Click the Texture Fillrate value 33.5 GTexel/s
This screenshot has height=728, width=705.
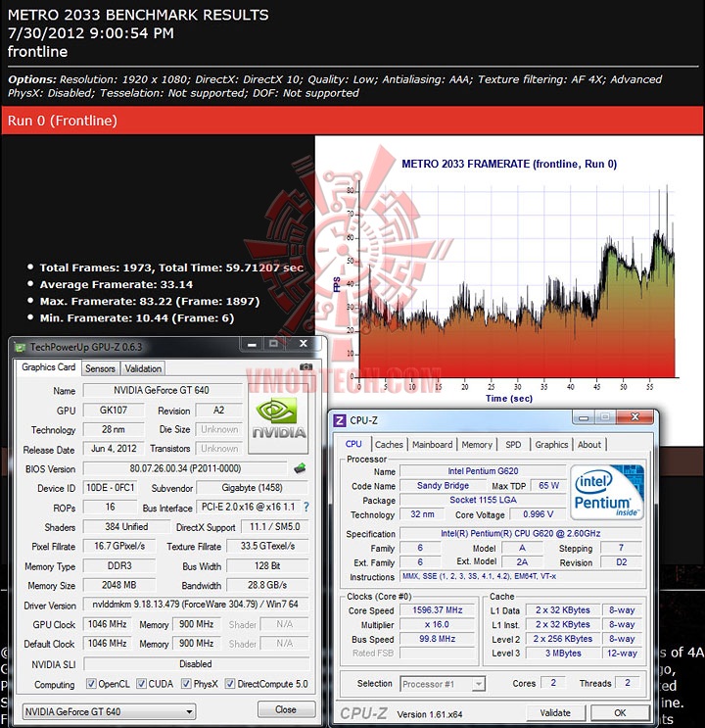coord(267,546)
